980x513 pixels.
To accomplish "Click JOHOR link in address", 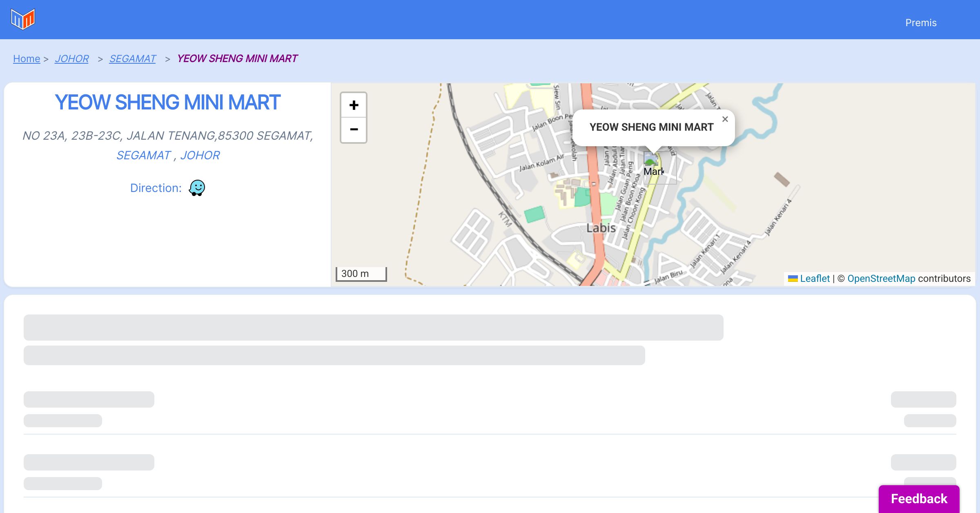I will [x=200, y=155].
